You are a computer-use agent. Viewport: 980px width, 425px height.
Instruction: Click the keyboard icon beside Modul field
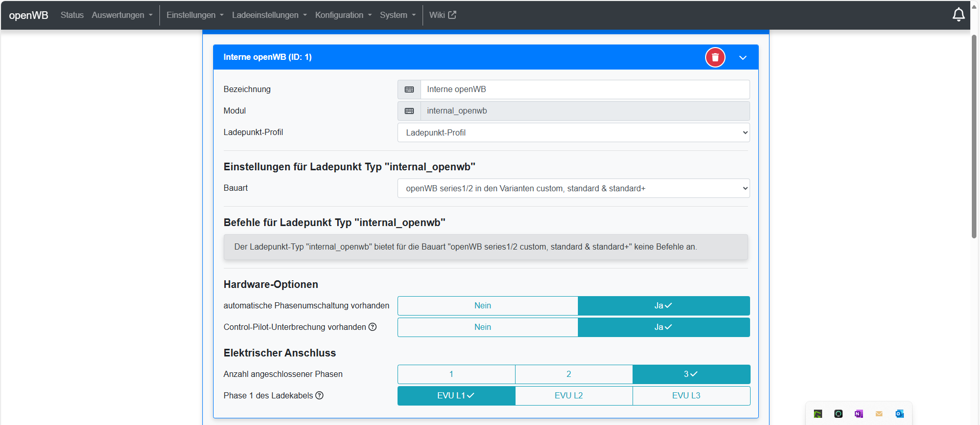(x=409, y=111)
